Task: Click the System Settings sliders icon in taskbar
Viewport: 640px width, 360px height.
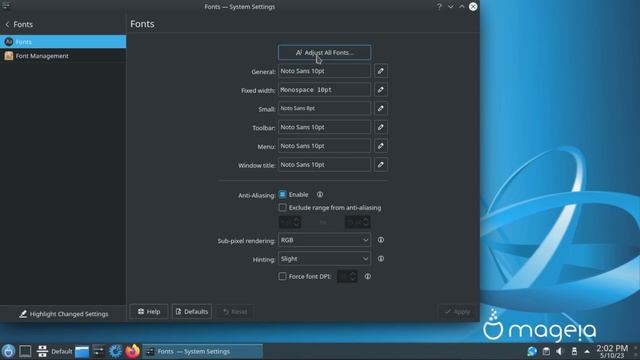Action: click(x=98, y=351)
